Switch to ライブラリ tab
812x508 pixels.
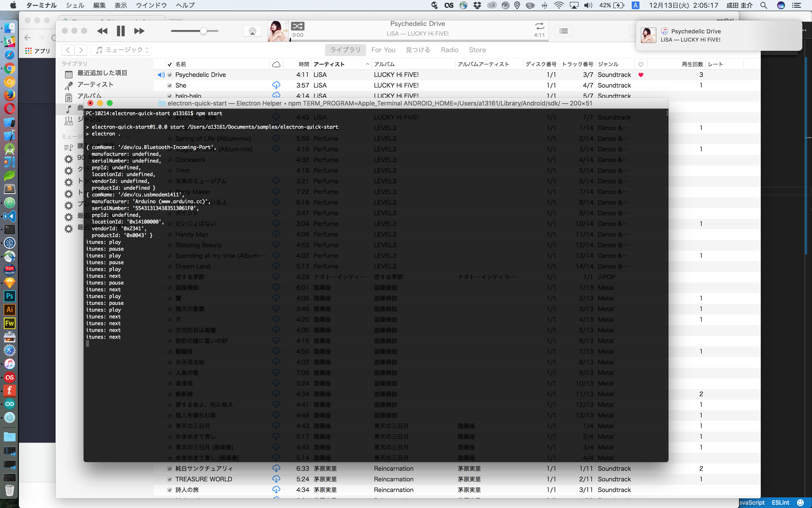345,50
